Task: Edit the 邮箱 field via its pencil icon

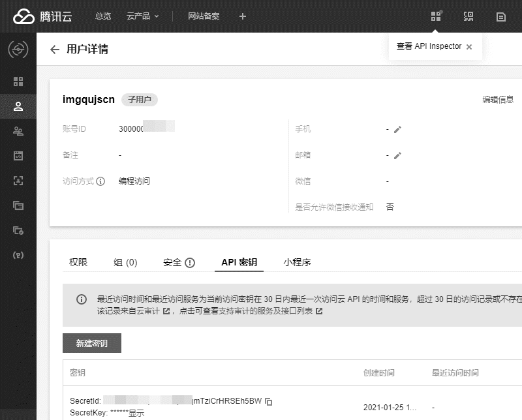Action: (397, 155)
